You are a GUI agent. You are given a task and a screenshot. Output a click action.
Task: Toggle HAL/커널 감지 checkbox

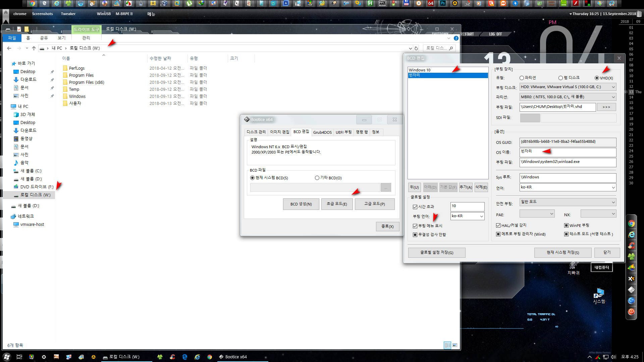point(498,225)
